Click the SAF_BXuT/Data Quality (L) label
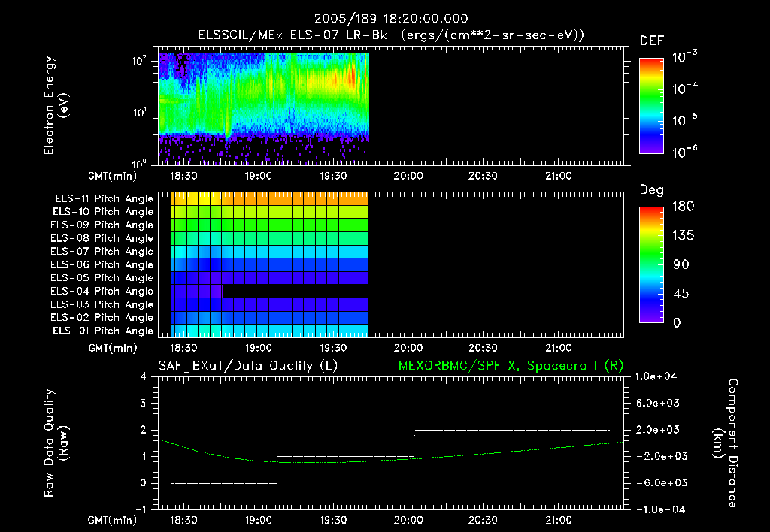Image resolution: width=770 pixels, height=532 pixels. 248,366
